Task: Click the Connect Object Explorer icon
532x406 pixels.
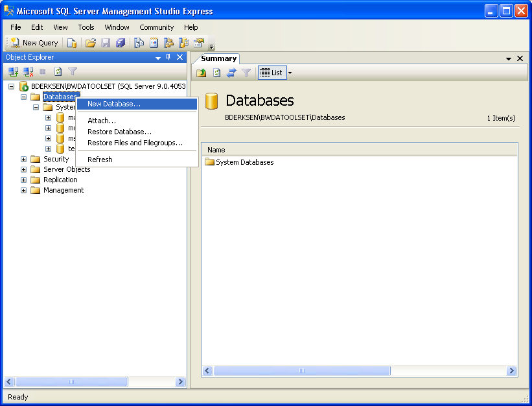Action: pyautogui.click(x=13, y=72)
